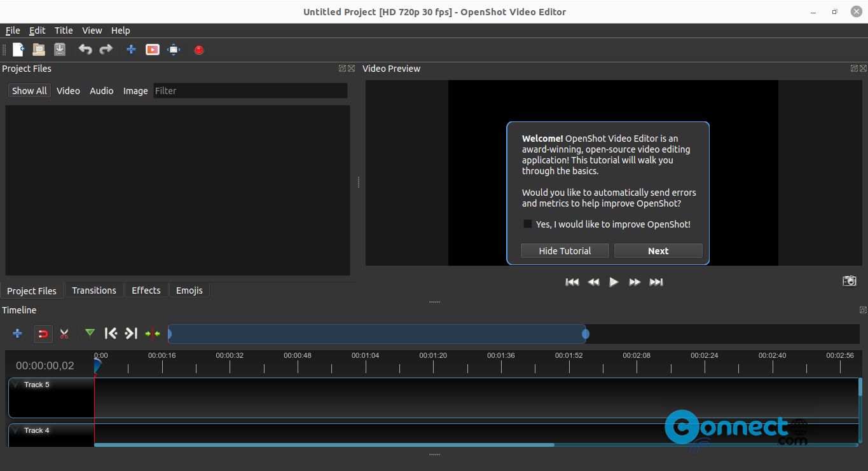Viewport: 868px width, 471px height.
Task: Open the Edit menu
Action: [38, 30]
